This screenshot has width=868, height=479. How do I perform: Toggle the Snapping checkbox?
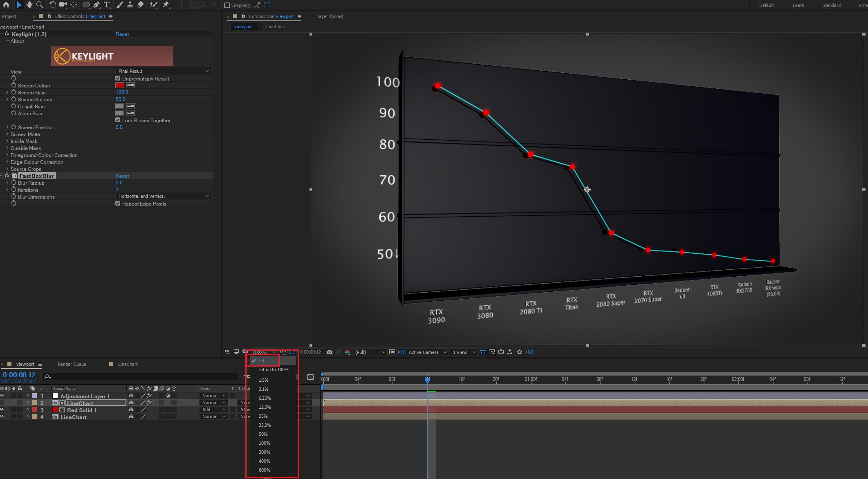click(227, 5)
